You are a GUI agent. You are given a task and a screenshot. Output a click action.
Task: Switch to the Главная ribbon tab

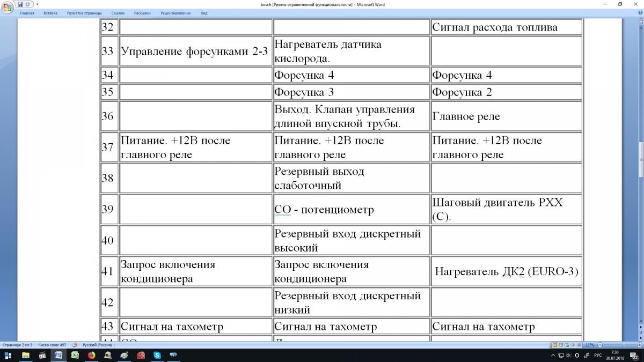pyautogui.click(x=27, y=13)
